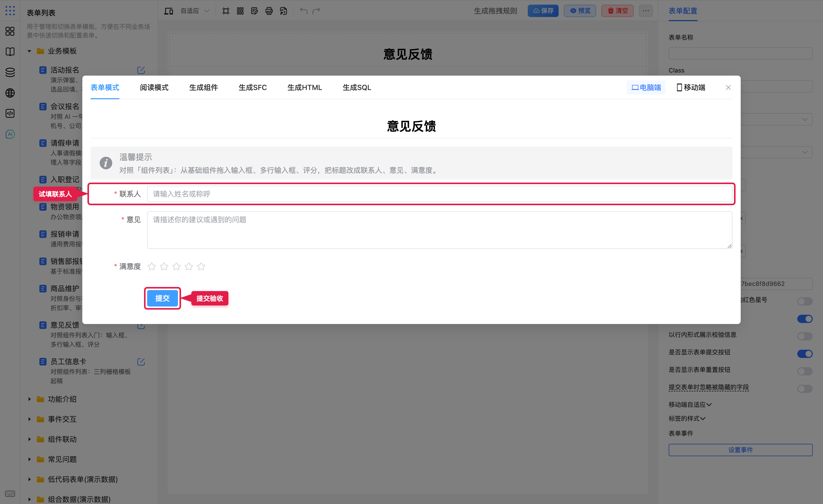Open the AI assistant icon in sidebar
The height and width of the screenshot is (504, 823).
(x=10, y=134)
